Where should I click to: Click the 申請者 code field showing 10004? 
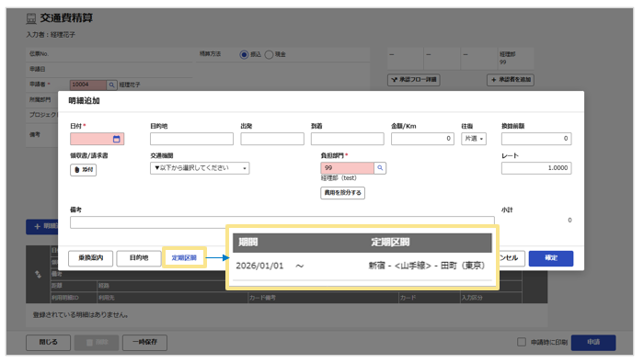[88, 85]
